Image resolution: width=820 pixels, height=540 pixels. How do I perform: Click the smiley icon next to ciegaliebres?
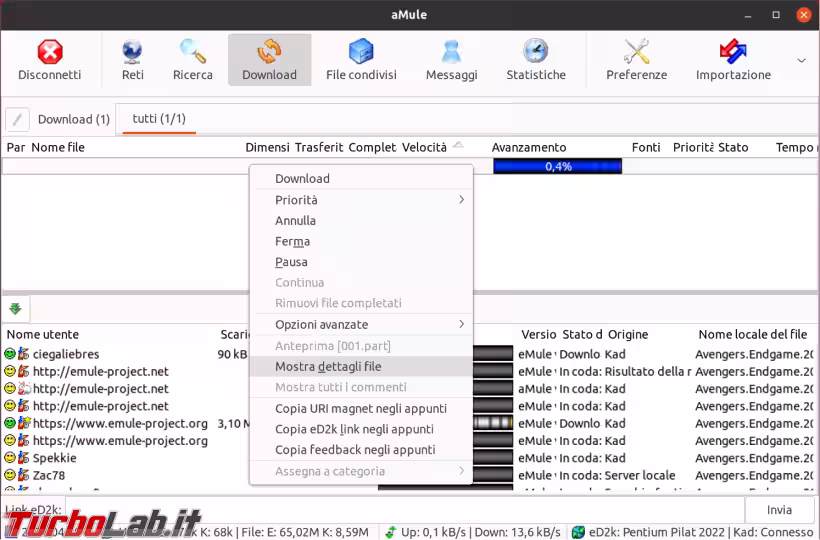(9, 354)
